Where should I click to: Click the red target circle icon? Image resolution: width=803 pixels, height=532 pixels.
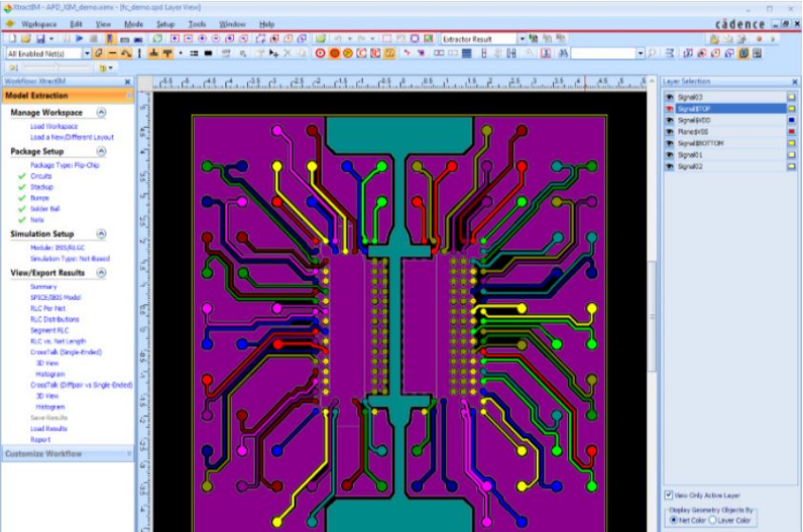pyautogui.click(x=321, y=53)
